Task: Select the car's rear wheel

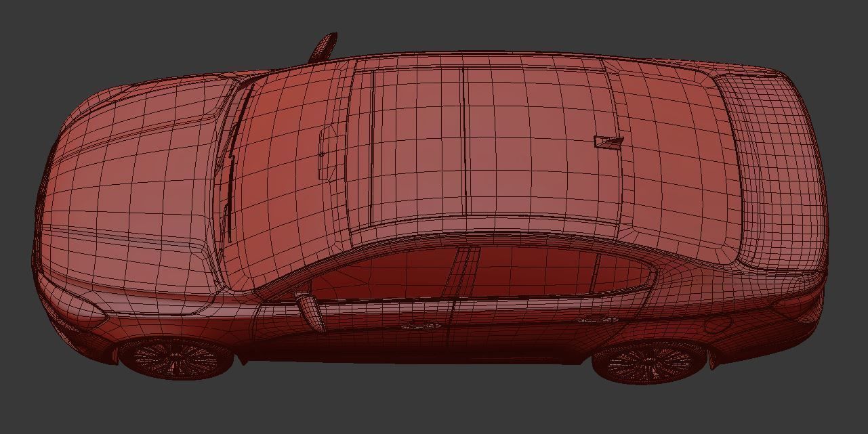Action: pos(649,364)
